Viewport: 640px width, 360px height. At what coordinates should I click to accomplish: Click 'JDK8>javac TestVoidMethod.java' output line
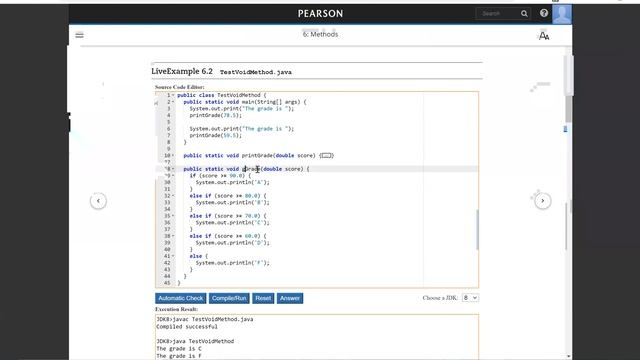click(x=204, y=319)
